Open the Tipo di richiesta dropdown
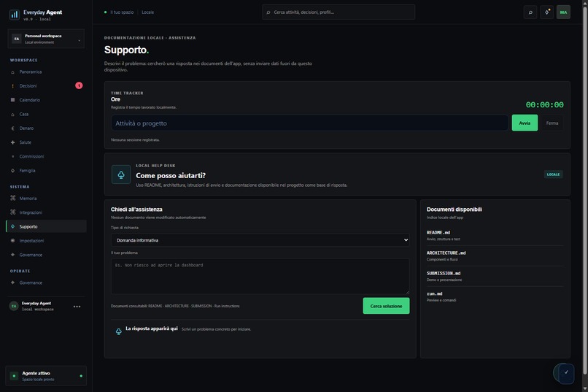This screenshot has width=588, height=392. pyautogui.click(x=260, y=240)
